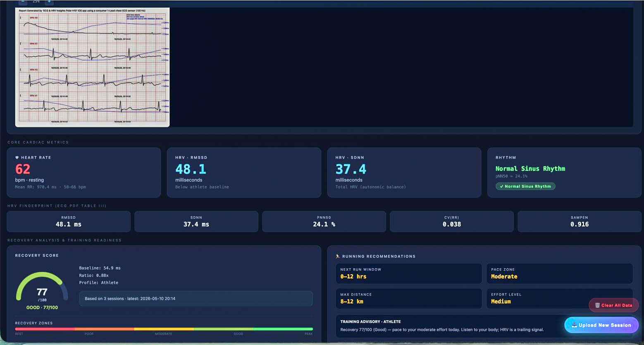
Task: Select the Next Run Window 0–12 hrs card
Action: point(409,273)
